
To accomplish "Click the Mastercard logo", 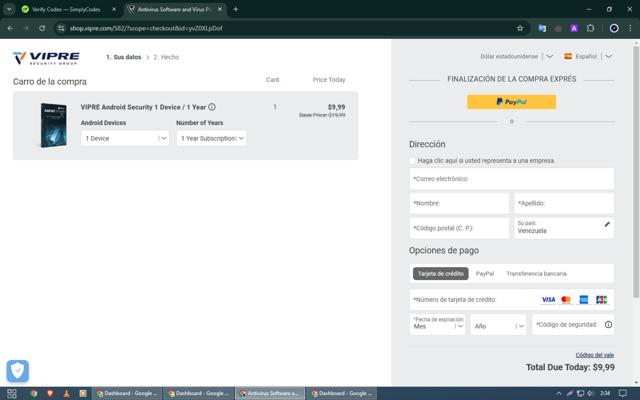I will click(566, 300).
